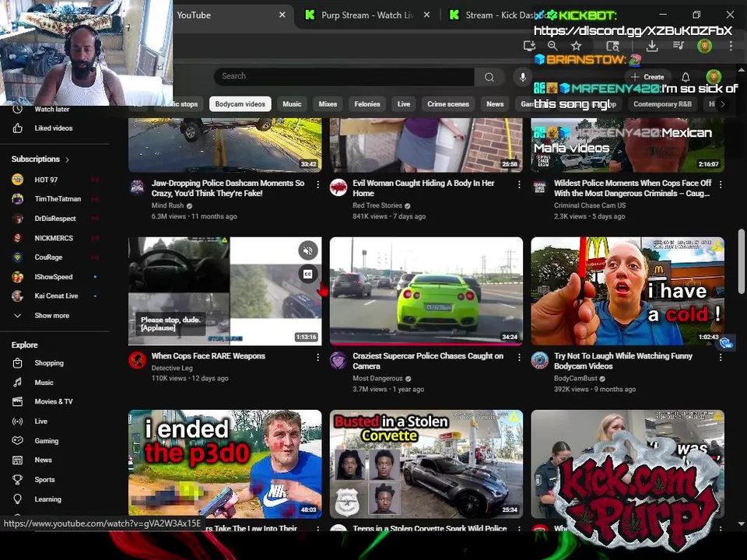This screenshot has height=560, width=747.
Task: Bookmark page with star icon
Action: [x=577, y=46]
